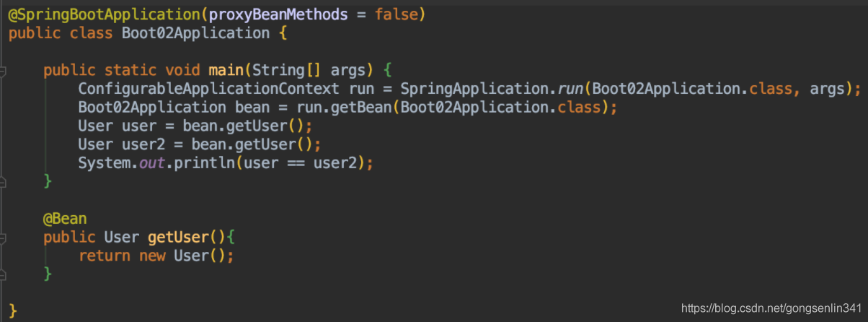Click args in the main method signature

pyautogui.click(x=348, y=71)
